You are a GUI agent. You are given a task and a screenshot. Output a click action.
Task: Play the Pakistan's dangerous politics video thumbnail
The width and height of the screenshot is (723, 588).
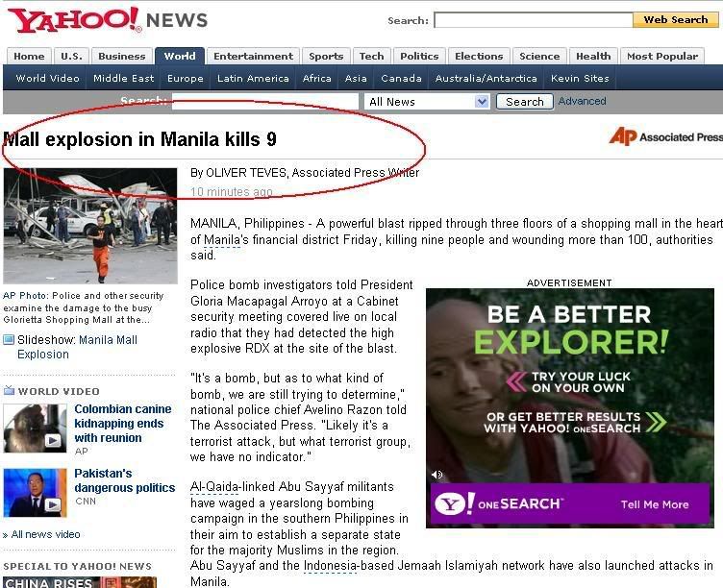tap(35, 493)
